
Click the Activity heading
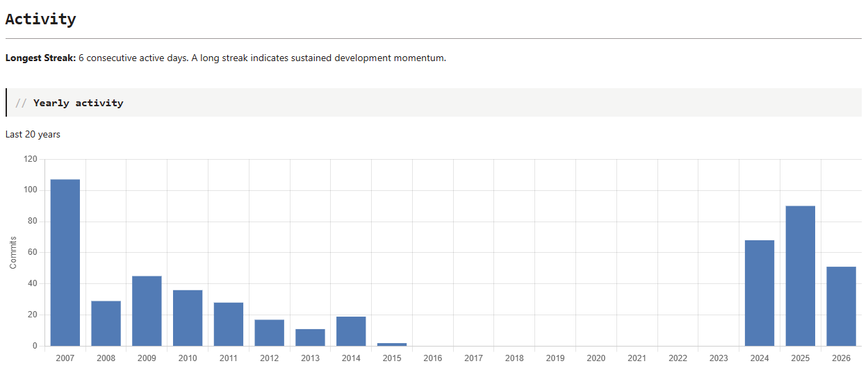pyautogui.click(x=40, y=19)
